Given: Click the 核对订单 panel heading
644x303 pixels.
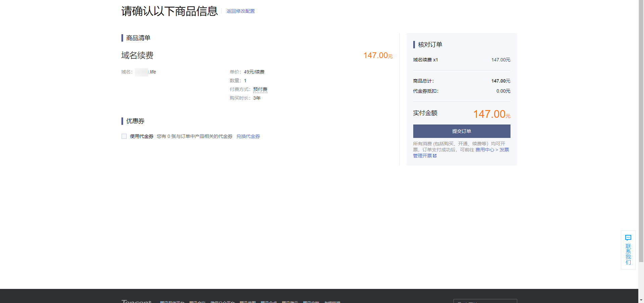Looking at the screenshot, I should click(x=430, y=45).
